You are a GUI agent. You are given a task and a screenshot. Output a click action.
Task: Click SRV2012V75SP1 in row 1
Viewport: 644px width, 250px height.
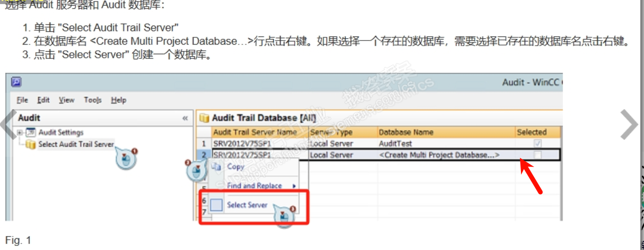(242, 143)
